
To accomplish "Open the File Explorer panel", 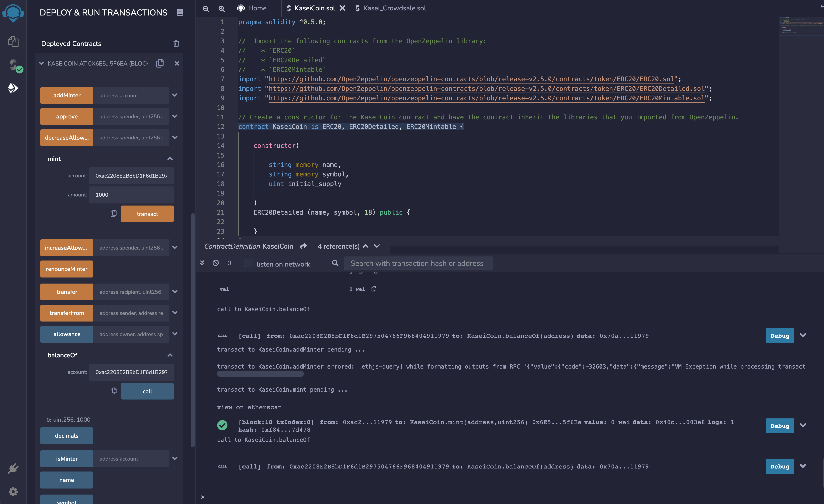I will click(13, 41).
